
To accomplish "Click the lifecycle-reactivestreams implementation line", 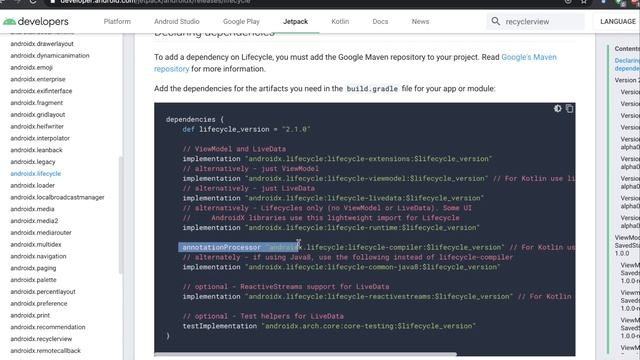I will pyautogui.click(x=347, y=297).
